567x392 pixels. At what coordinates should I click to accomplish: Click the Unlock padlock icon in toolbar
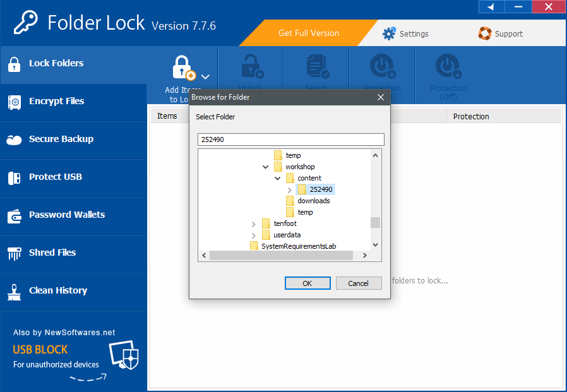252,66
